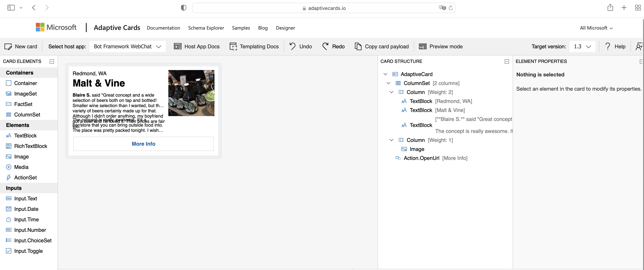
Task: Add an Input.Toggle element
Action: click(x=28, y=251)
